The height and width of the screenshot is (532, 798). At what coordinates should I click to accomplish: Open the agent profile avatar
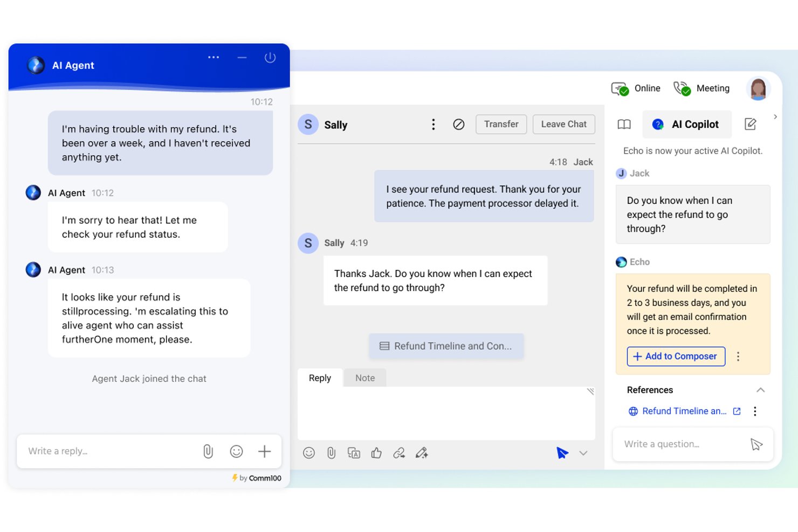(758, 88)
